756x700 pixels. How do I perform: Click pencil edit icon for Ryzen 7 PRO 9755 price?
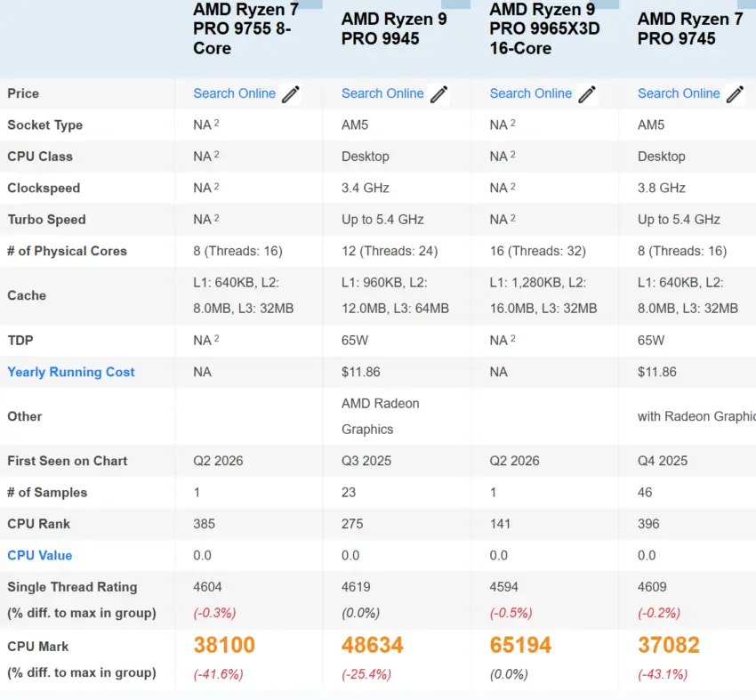(x=291, y=94)
